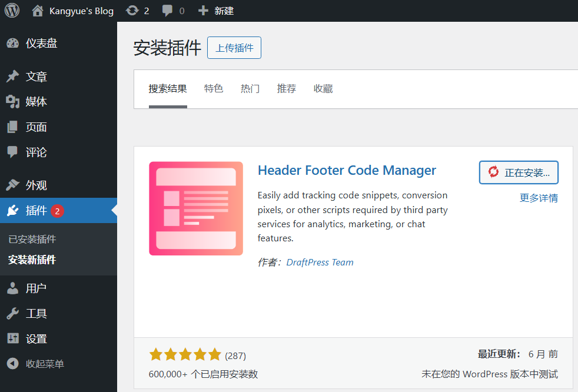Click the WordPress logo icon
The image size is (578, 392).
pyautogui.click(x=12, y=11)
